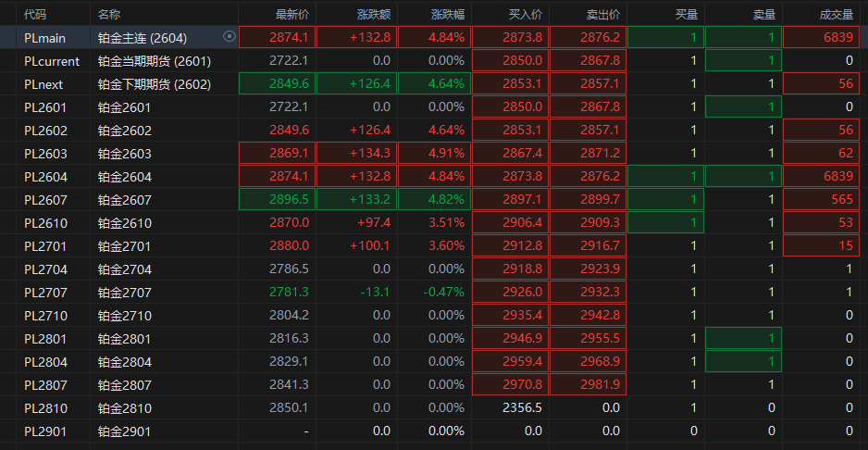
Task: Open the PLnext contract row
Action: click(x=43, y=84)
